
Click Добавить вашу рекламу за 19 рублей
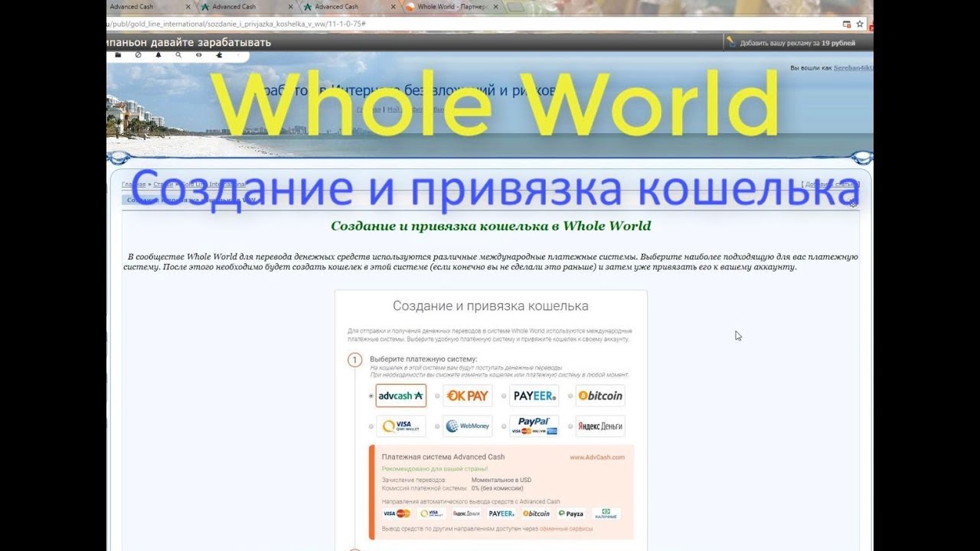[798, 43]
